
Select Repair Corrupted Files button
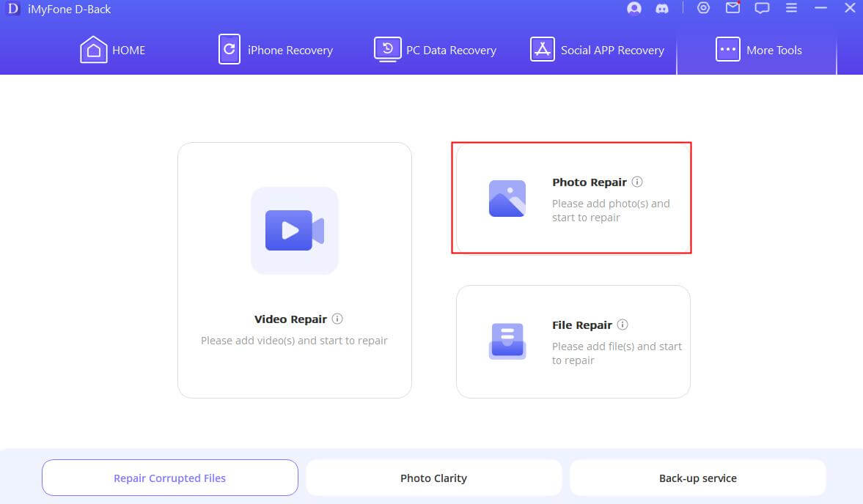tap(170, 478)
